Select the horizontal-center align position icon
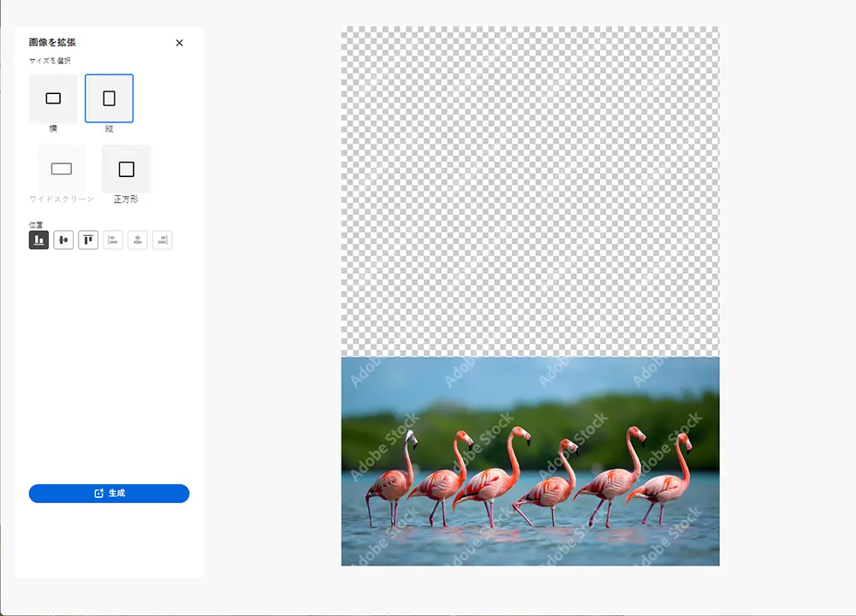This screenshot has height=616, width=856. pyautogui.click(x=138, y=240)
